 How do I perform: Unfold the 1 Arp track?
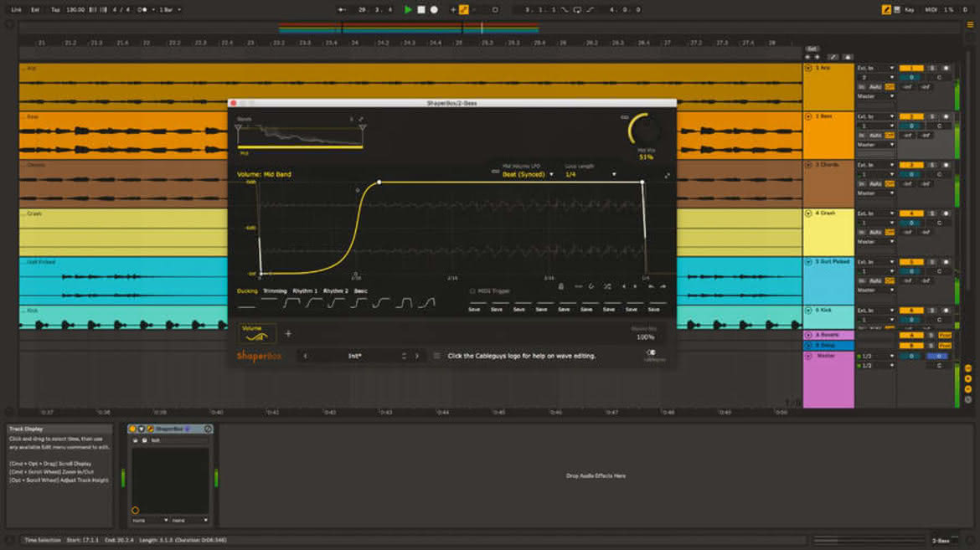tap(808, 68)
